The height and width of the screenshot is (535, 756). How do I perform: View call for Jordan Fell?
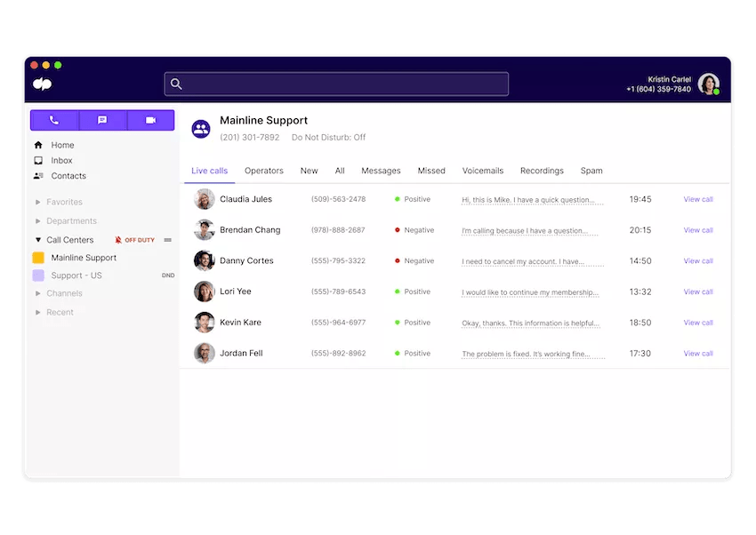click(698, 353)
